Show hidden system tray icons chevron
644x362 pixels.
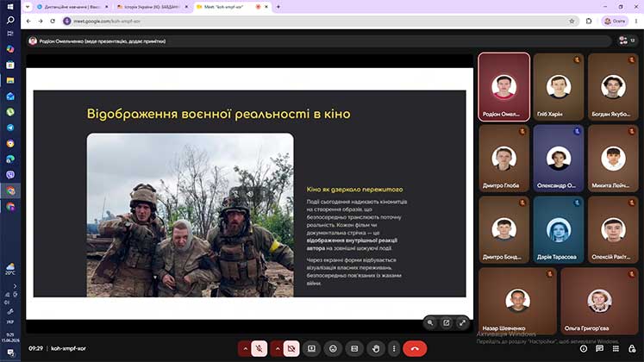[x=15, y=285]
